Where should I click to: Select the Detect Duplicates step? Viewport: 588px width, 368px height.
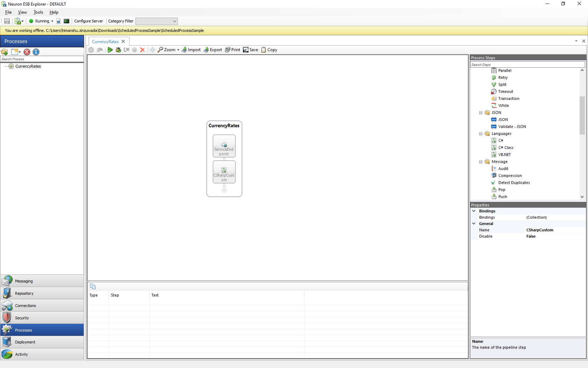coord(514,183)
